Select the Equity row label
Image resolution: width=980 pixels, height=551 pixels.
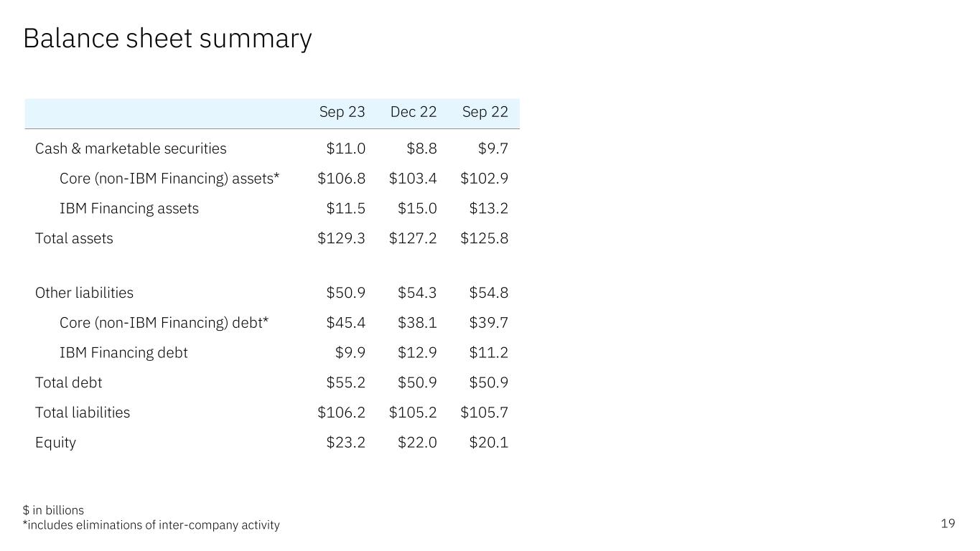click(x=55, y=443)
